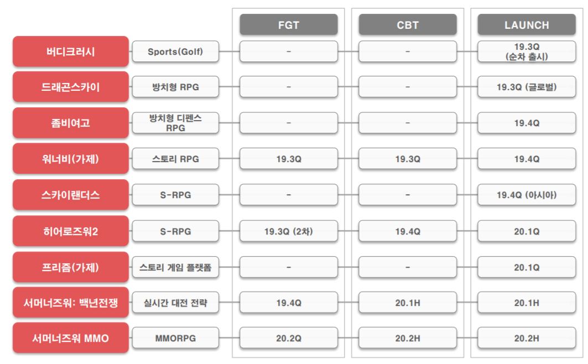Viewport: 588px width, 364px height.
Task: Click the 스카이랜더스 game label
Action: (71, 195)
